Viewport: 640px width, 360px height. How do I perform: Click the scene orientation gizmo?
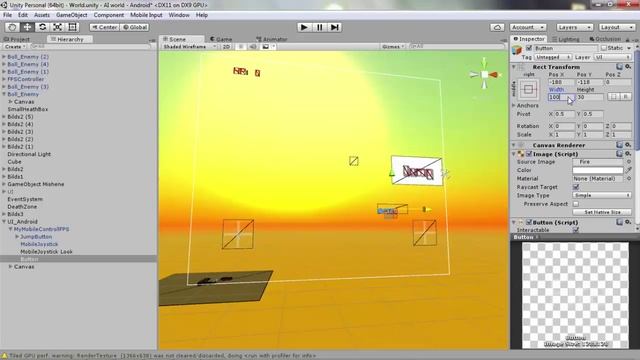(484, 74)
